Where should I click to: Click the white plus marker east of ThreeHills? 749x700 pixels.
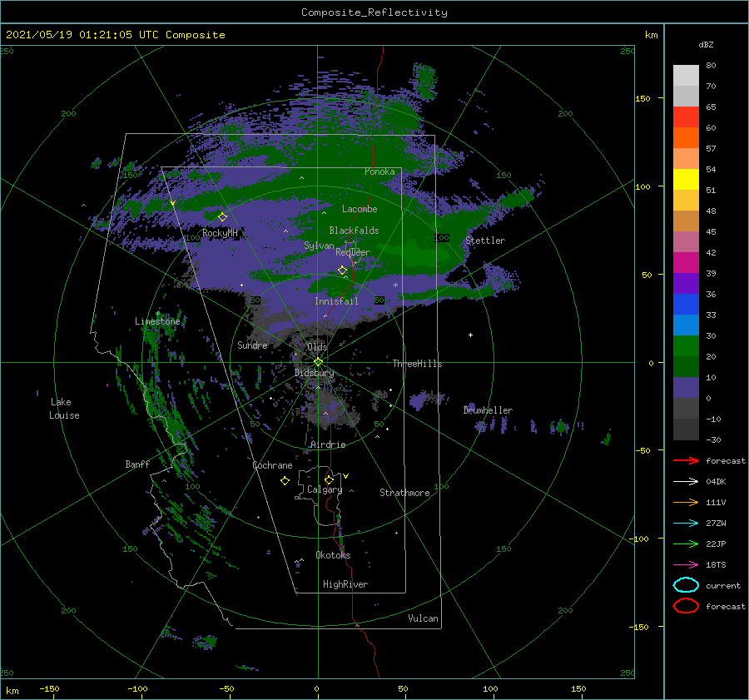pyautogui.click(x=470, y=335)
